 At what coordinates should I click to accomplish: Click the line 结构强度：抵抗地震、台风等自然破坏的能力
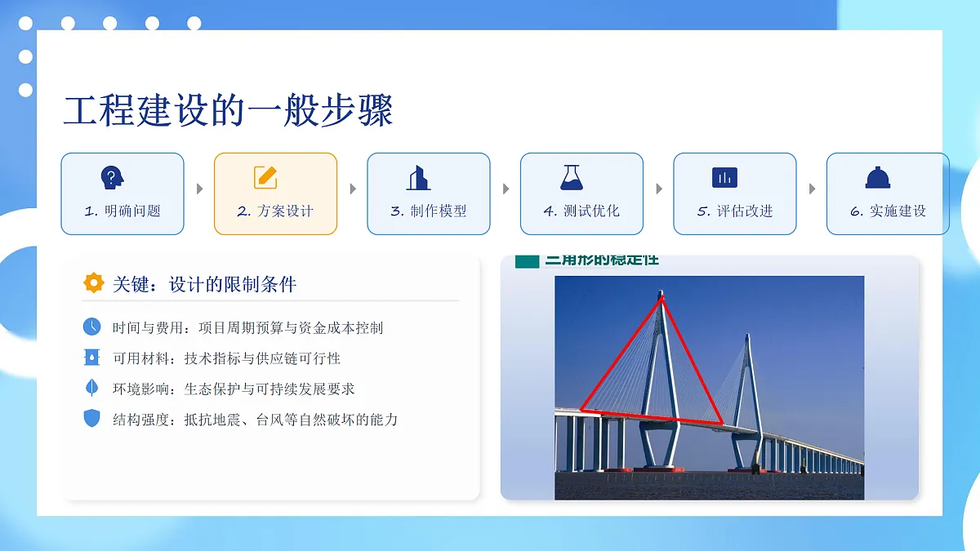256,420
